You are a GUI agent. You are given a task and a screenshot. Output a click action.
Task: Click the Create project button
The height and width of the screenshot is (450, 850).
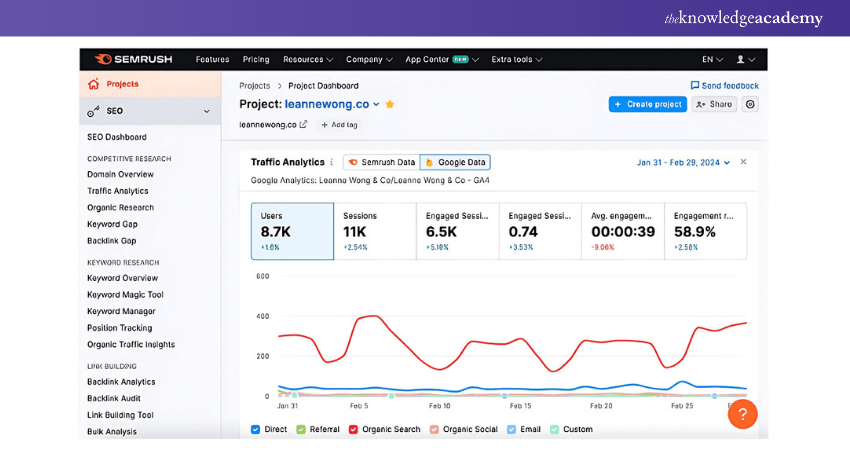(647, 104)
